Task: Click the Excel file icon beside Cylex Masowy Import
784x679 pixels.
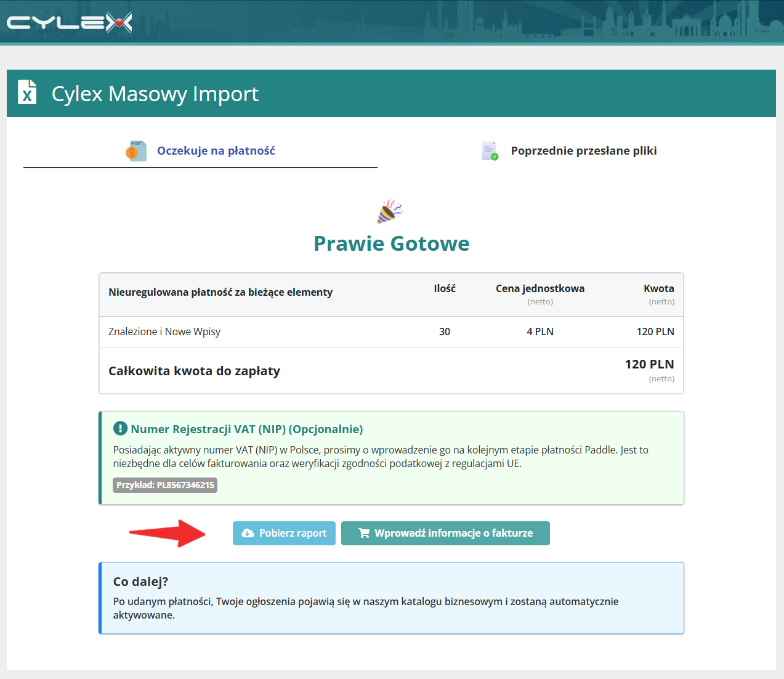Action: tap(27, 92)
